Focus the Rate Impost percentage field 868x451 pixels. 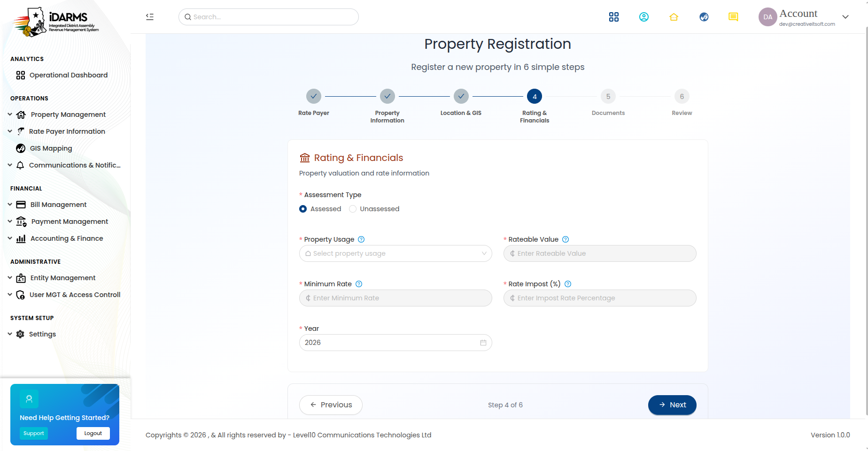pyautogui.click(x=600, y=298)
